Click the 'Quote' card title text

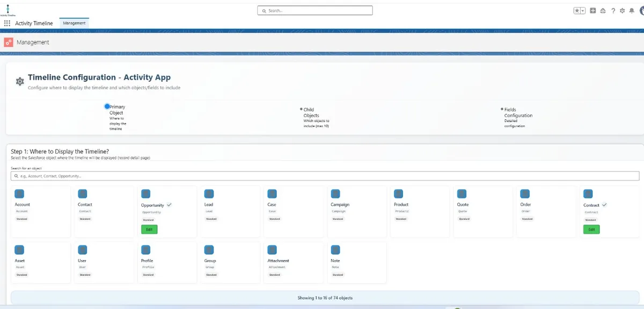[x=463, y=205]
